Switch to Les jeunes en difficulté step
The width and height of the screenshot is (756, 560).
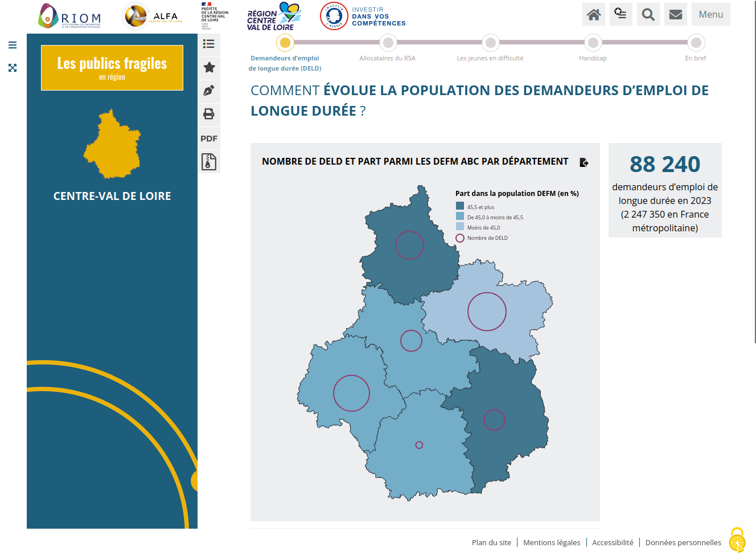[490, 43]
